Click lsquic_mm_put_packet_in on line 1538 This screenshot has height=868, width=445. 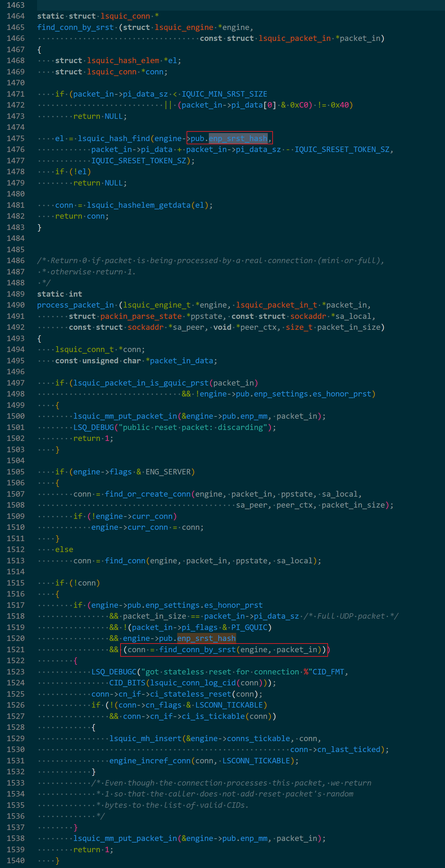[125, 838]
